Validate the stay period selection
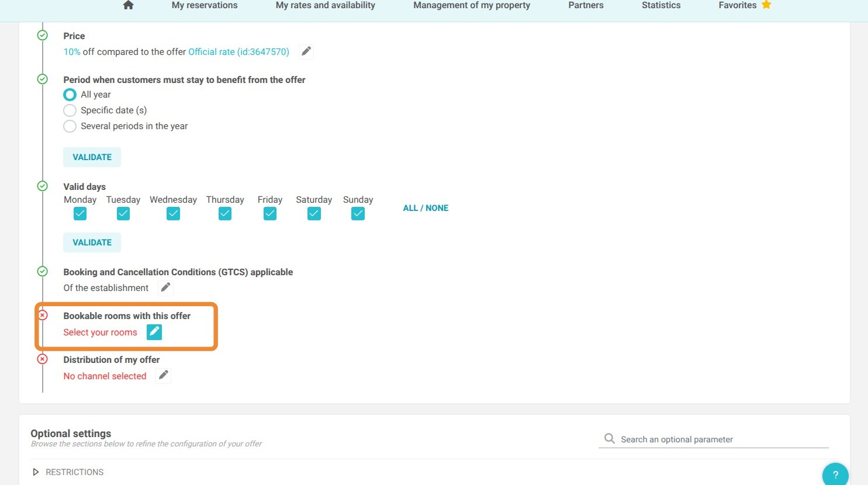Viewport: 868px width, 485px height. point(92,157)
